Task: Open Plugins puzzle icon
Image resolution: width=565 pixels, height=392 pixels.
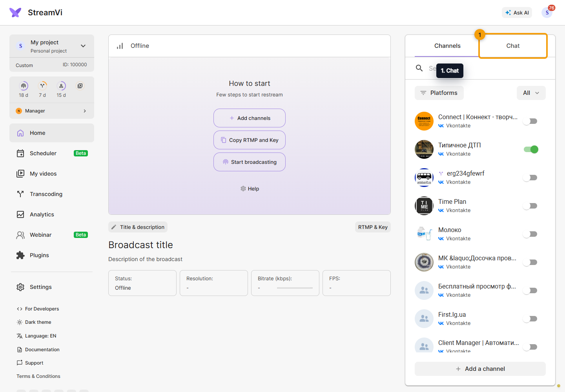Action: point(20,255)
